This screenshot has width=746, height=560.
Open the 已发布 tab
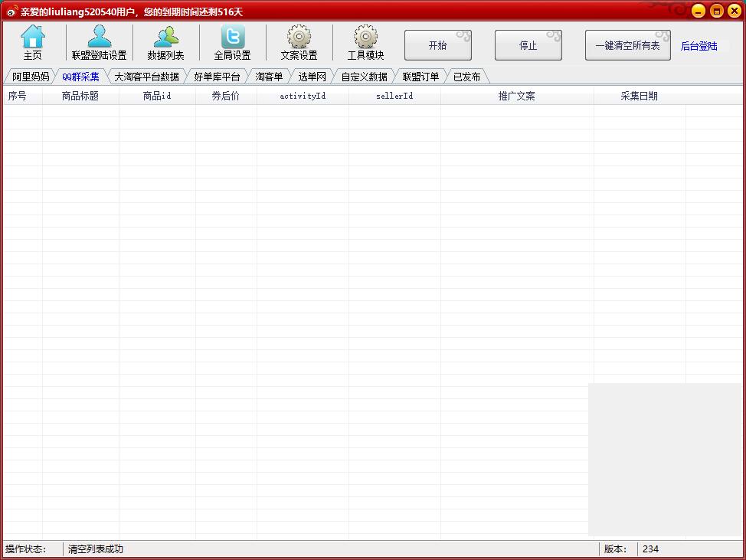466,77
